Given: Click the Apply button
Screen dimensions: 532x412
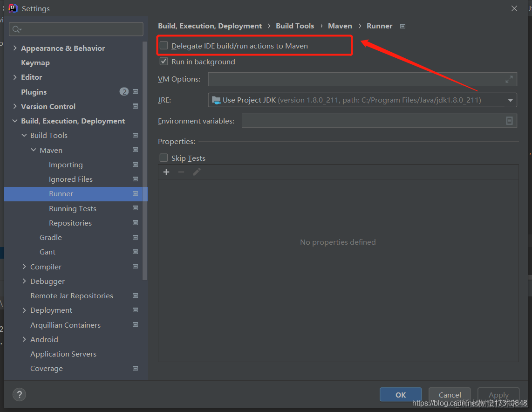Looking at the screenshot, I should click(x=498, y=394).
